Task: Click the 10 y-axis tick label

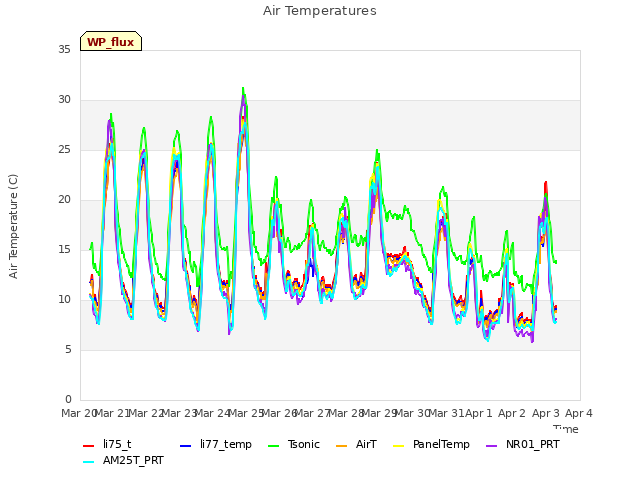Action: pos(64,300)
